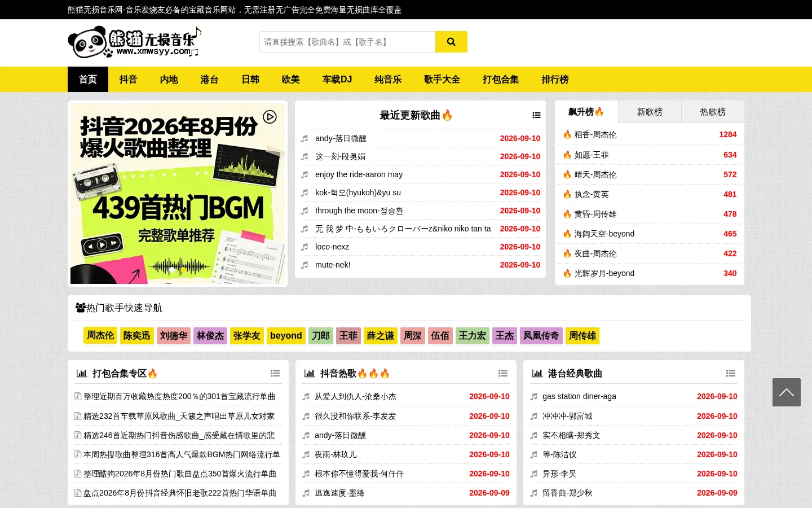This screenshot has height=508, width=812.
Task: Open the list icon beside 最近更新歌曲
Action: pos(536,115)
